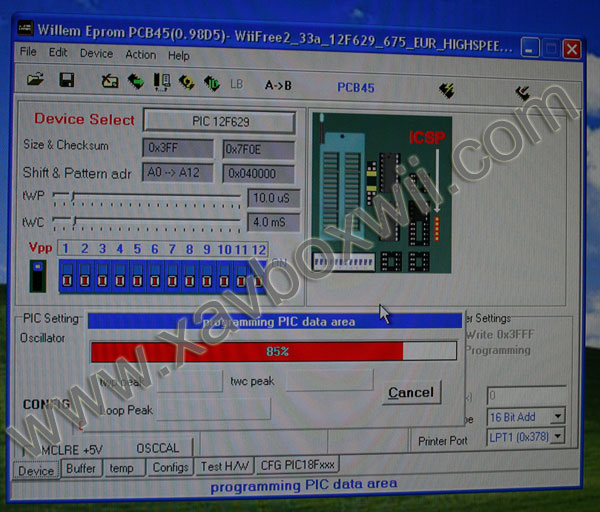
Task: Click the LB lock bits icon
Action: point(236,84)
